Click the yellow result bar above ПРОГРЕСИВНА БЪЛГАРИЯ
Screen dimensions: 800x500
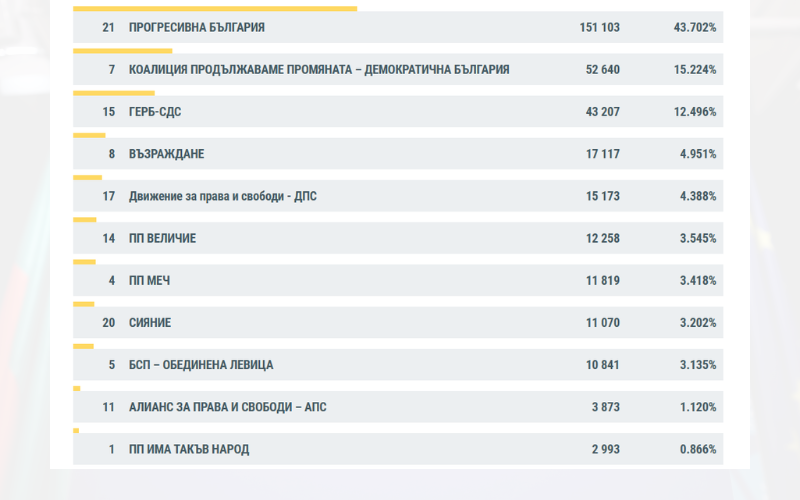(x=215, y=9)
